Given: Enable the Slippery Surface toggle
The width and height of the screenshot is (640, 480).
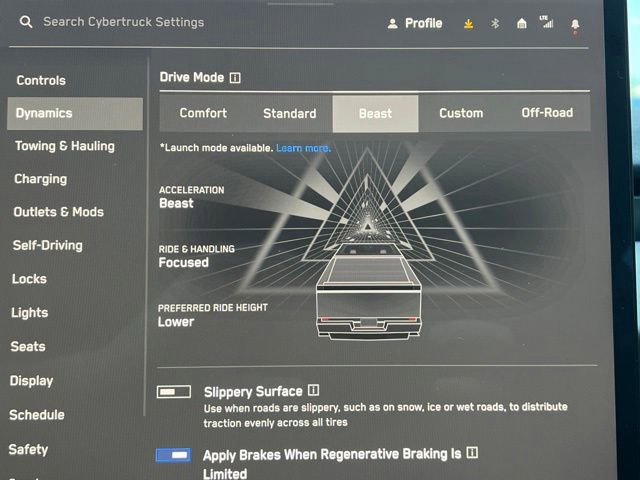Looking at the screenshot, I should click(x=174, y=392).
